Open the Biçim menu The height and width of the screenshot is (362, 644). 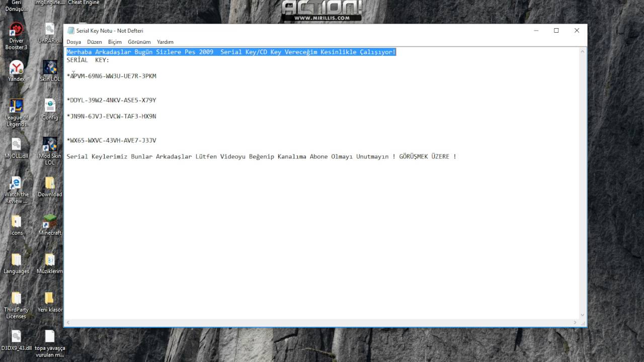coord(115,42)
